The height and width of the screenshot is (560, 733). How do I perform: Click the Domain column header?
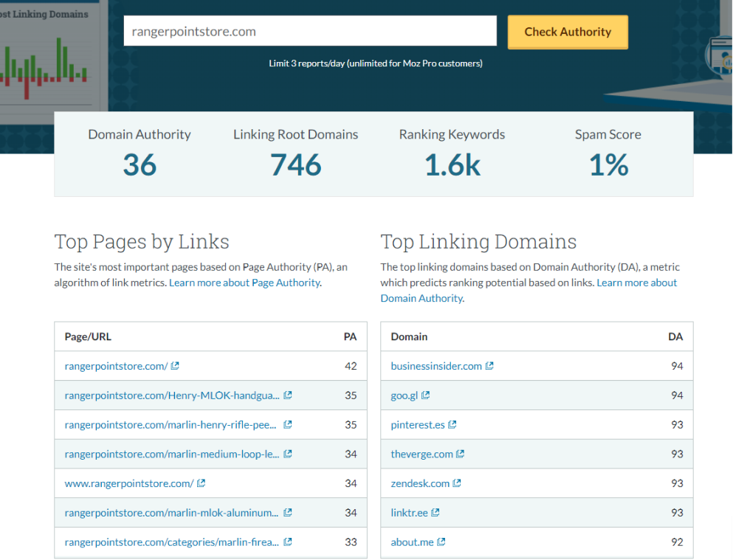tap(409, 336)
